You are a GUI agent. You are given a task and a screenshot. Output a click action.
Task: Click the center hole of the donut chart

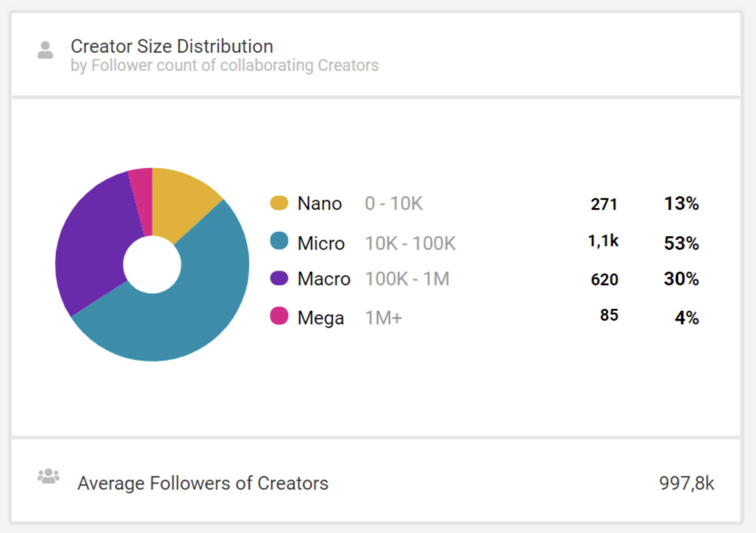coord(152,264)
